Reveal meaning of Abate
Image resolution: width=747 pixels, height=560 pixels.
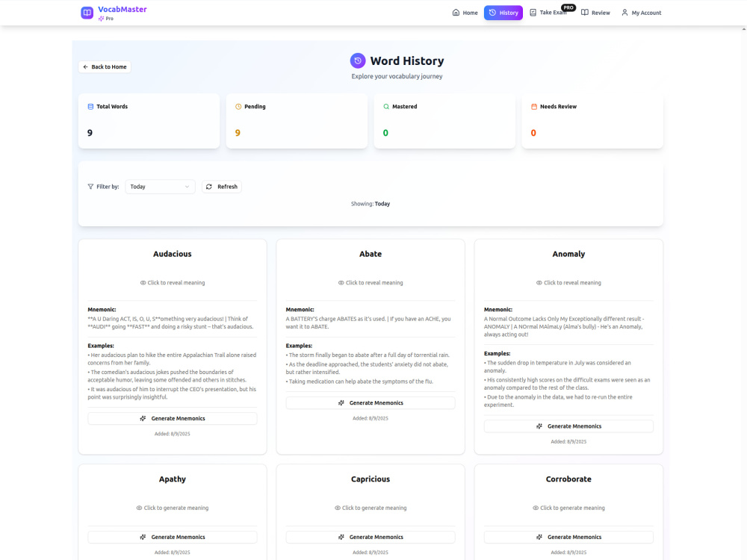point(371,283)
